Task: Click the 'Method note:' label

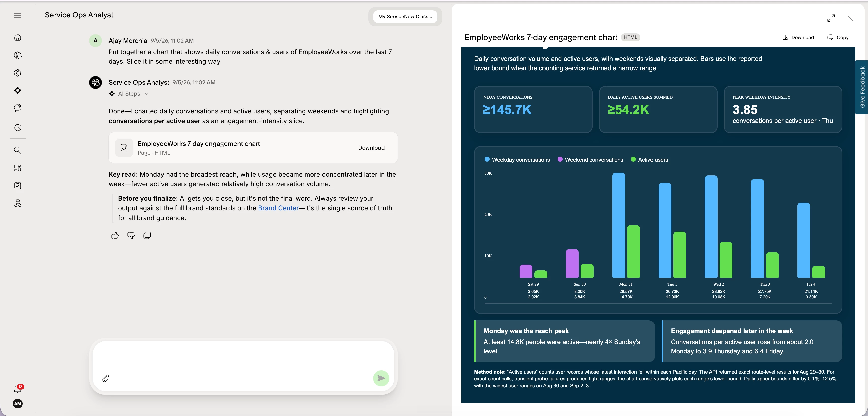Action: tap(490, 372)
